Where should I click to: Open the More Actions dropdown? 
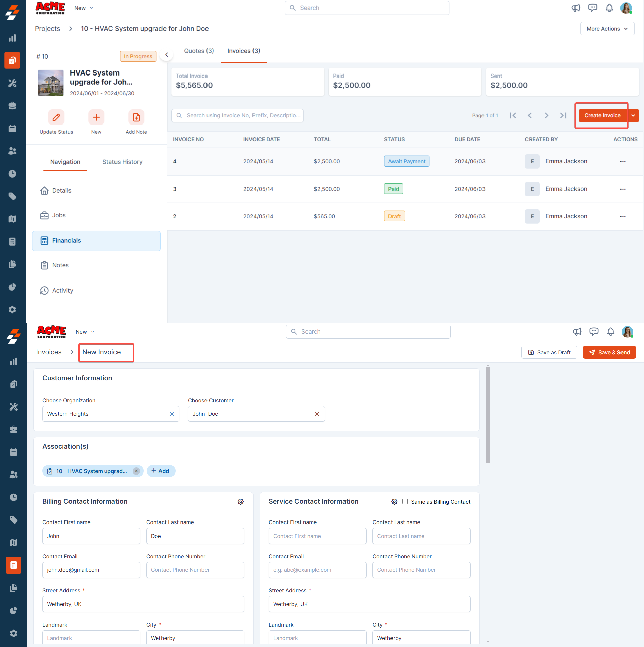(607, 29)
